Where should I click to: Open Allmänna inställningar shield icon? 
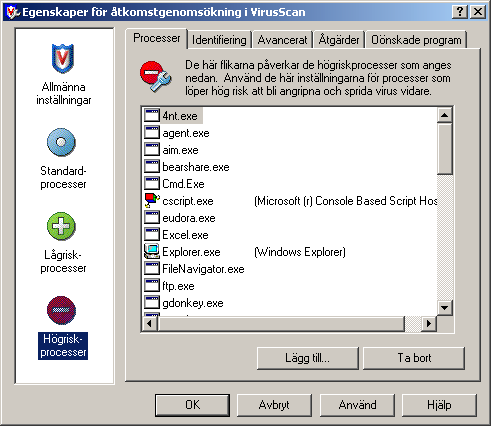click(62, 58)
